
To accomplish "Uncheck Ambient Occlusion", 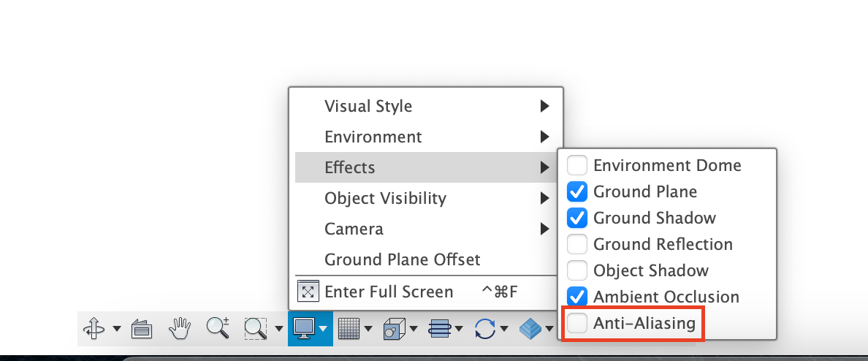I will pos(576,297).
